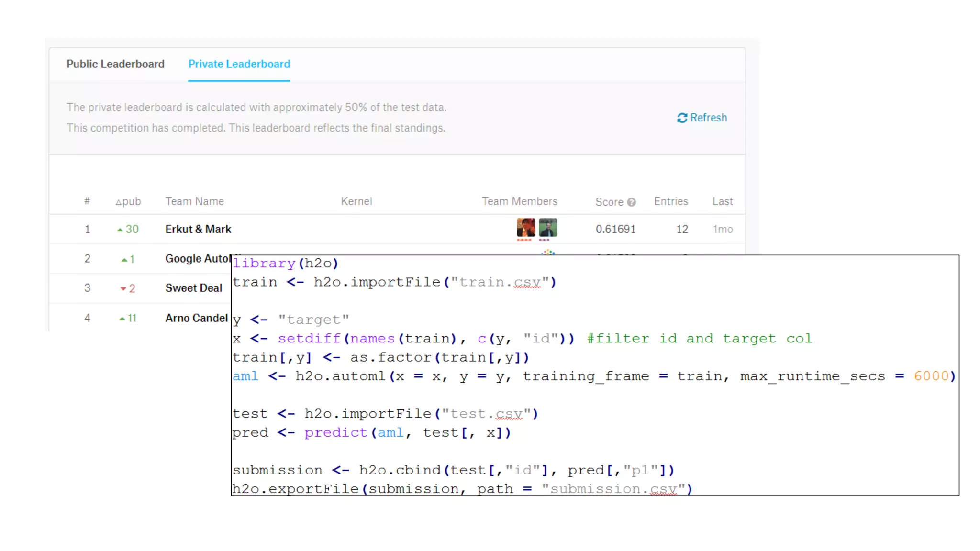Click the 6000 runtime value in code
The width and height of the screenshot is (980, 551).
[x=931, y=376]
